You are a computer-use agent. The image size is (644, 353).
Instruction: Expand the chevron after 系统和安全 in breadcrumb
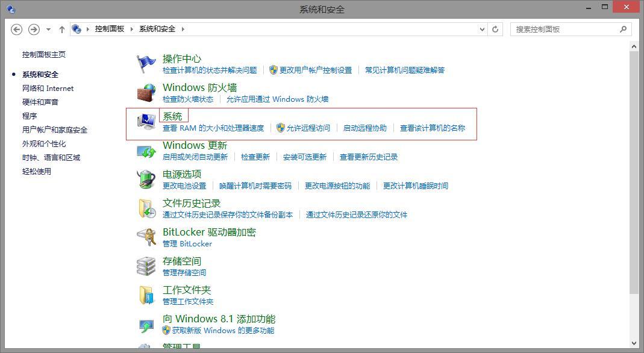point(183,28)
